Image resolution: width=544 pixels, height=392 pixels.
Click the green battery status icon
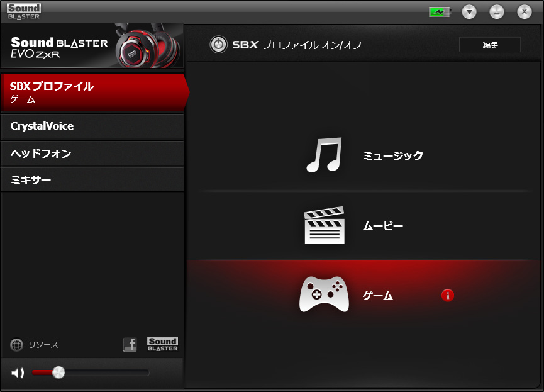pos(440,12)
